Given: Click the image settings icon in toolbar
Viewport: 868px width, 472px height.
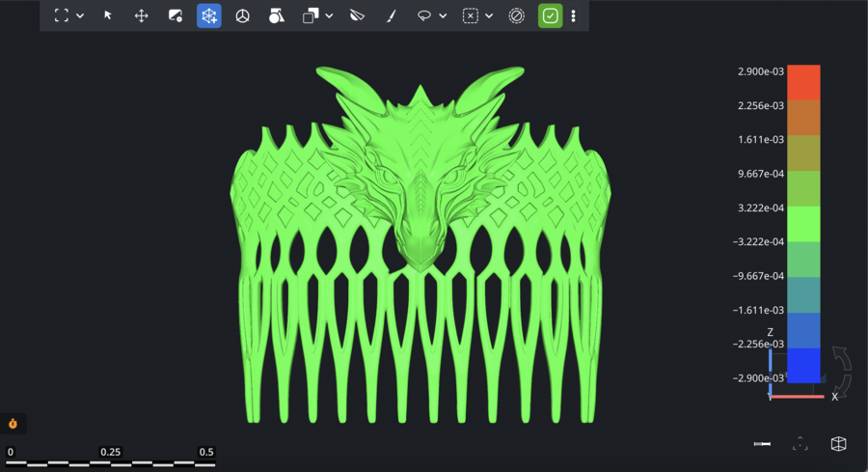Looking at the screenshot, I should coord(175,15).
